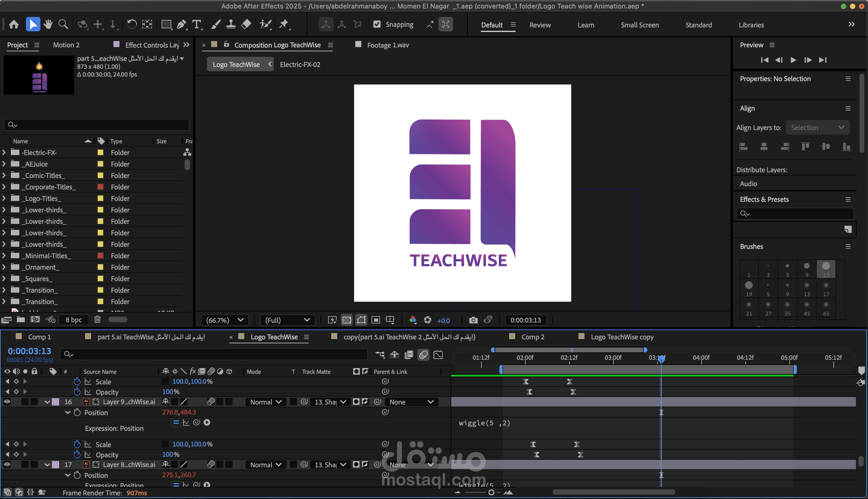Hide layer 16 using its eye icon
Image resolution: width=868 pixels, height=499 pixels.
point(7,402)
